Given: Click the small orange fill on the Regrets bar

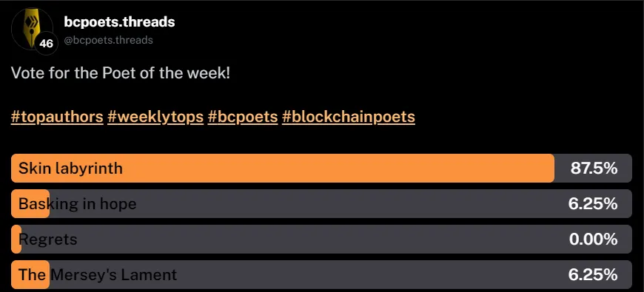Looking at the screenshot, I should [x=16, y=239].
